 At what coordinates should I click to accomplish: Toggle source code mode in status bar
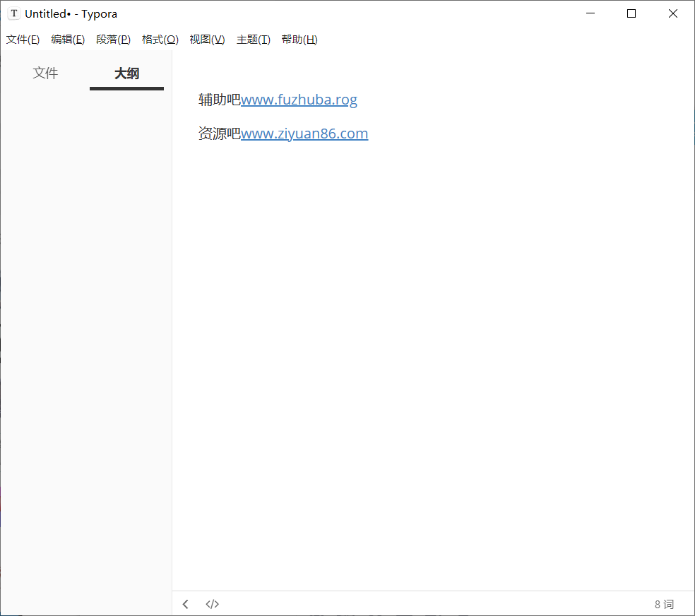point(212,604)
